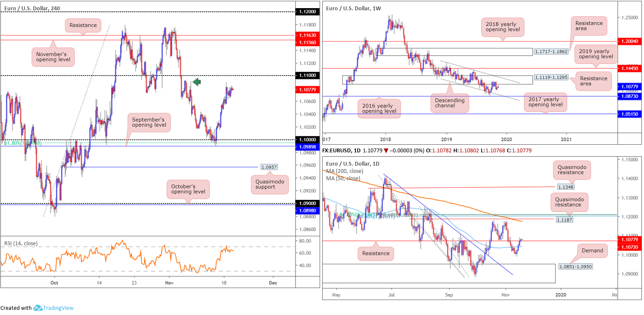Viewport: 644px width, 315px height.
Task: Select the Resistance callout on 240 chart
Action: (83, 25)
